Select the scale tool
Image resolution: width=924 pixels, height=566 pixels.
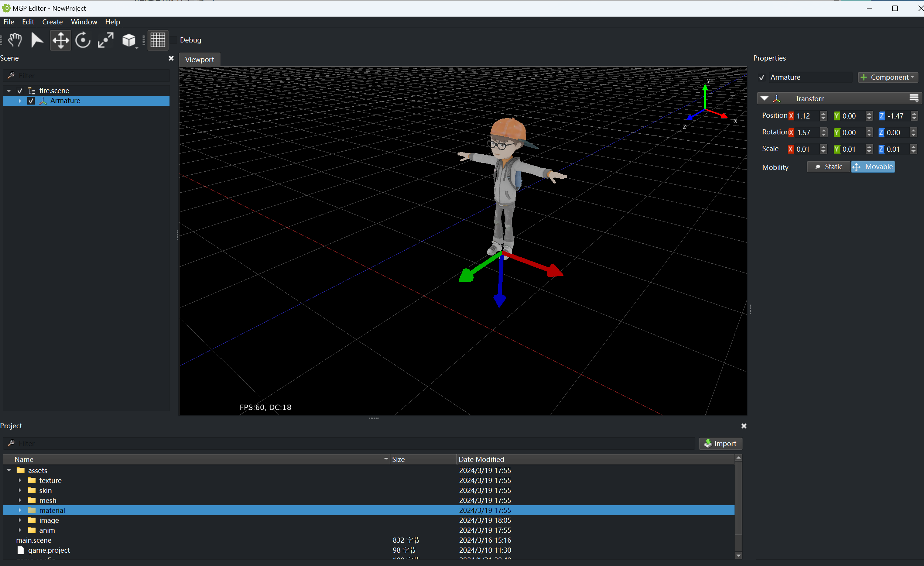coord(105,40)
